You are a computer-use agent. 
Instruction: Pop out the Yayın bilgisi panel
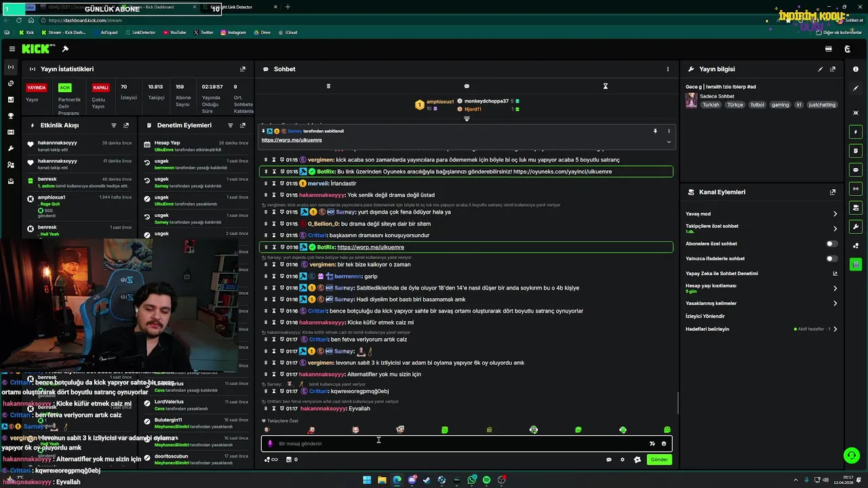833,69
